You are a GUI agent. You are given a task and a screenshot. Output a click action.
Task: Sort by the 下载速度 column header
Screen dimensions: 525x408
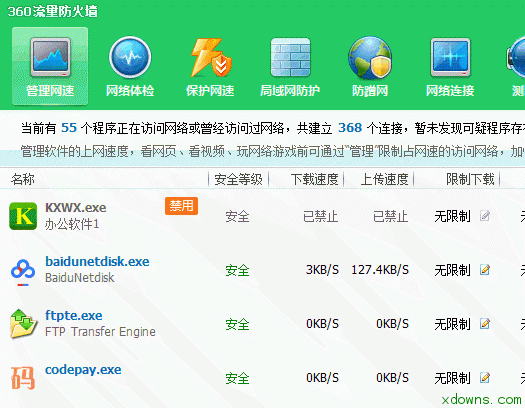(x=314, y=179)
